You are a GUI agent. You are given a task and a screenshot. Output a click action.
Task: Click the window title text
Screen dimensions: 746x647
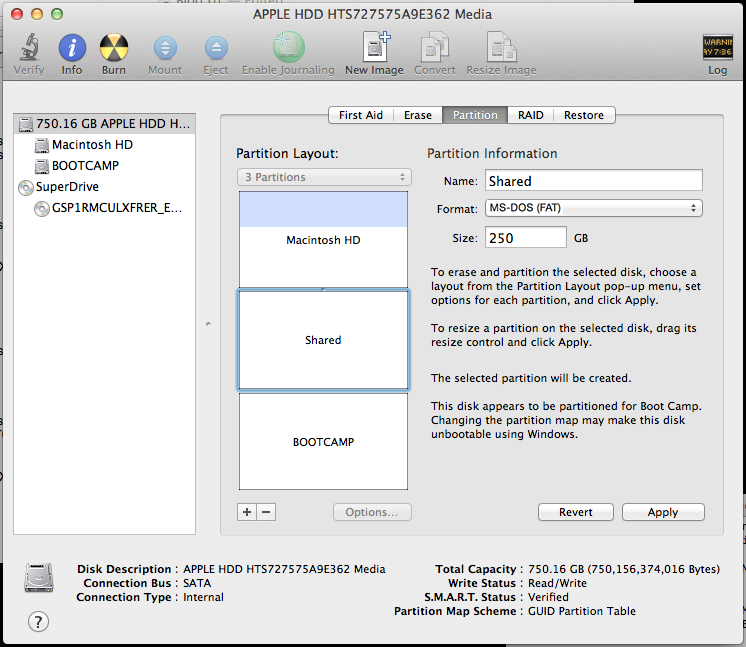372,14
